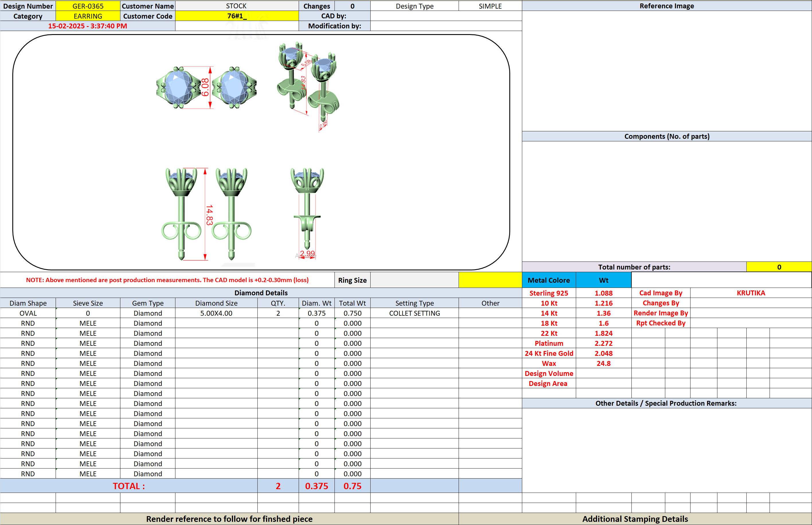
Task: Select the Diamond Size column header
Action: coord(216,303)
